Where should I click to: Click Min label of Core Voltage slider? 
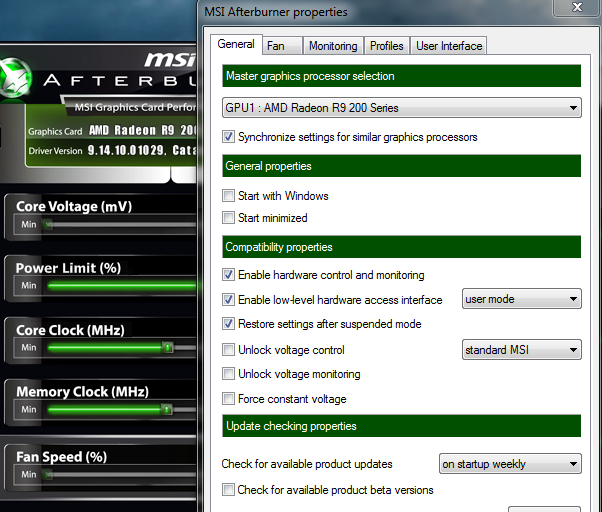pyautogui.click(x=29, y=224)
